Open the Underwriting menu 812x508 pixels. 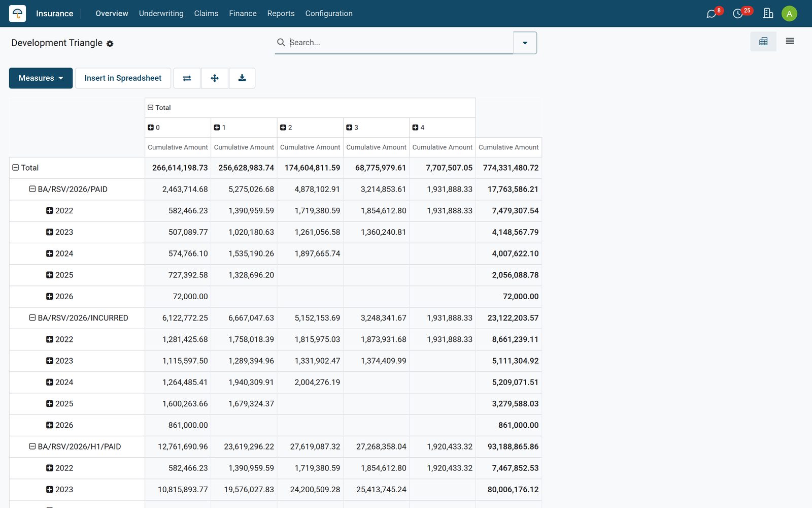coord(161,14)
